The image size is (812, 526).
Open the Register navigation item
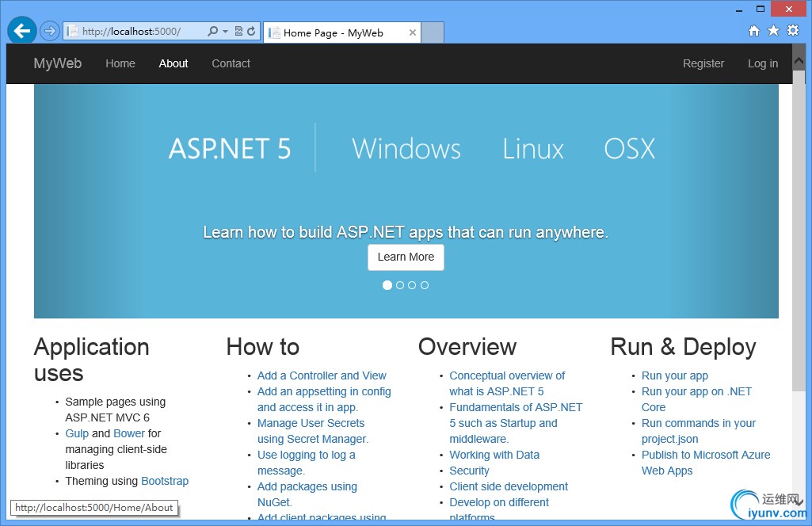click(703, 63)
